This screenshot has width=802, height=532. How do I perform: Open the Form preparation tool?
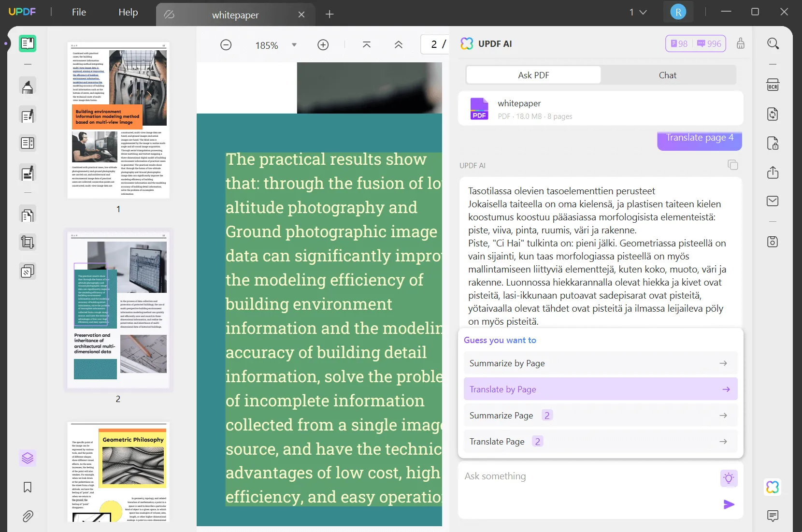point(28,144)
